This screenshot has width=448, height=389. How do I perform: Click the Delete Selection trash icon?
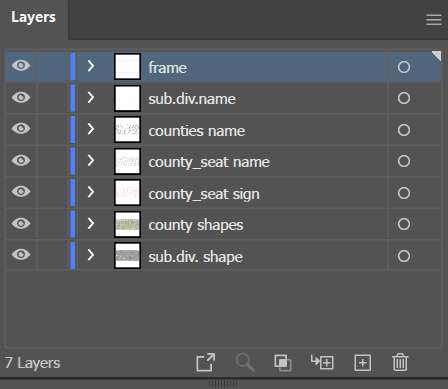pyautogui.click(x=400, y=362)
